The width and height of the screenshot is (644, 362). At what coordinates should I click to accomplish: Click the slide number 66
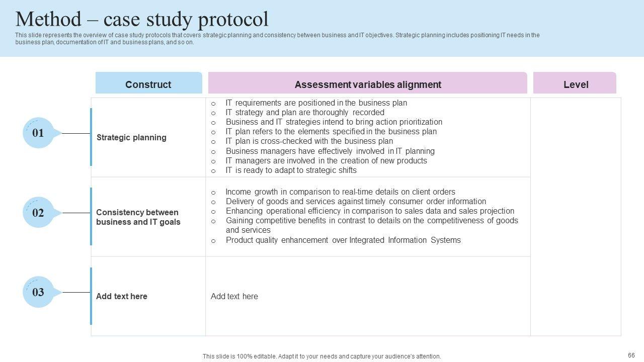pos(631,355)
